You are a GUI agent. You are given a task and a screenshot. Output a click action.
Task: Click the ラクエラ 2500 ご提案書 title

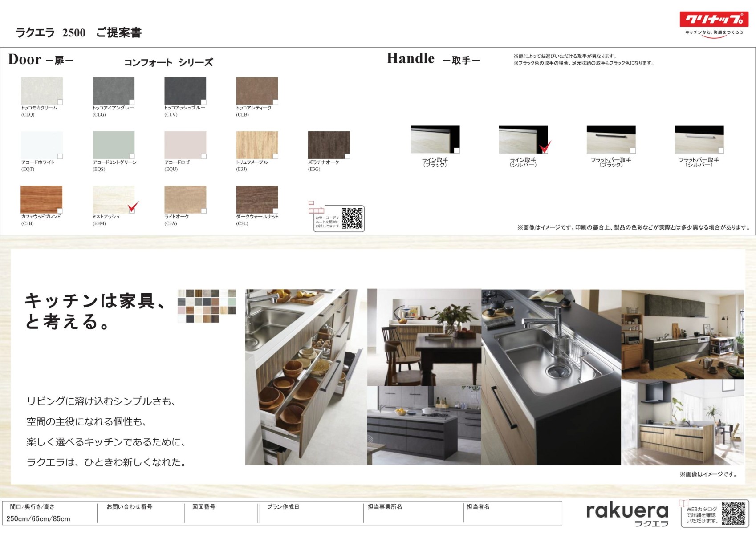click(x=79, y=32)
